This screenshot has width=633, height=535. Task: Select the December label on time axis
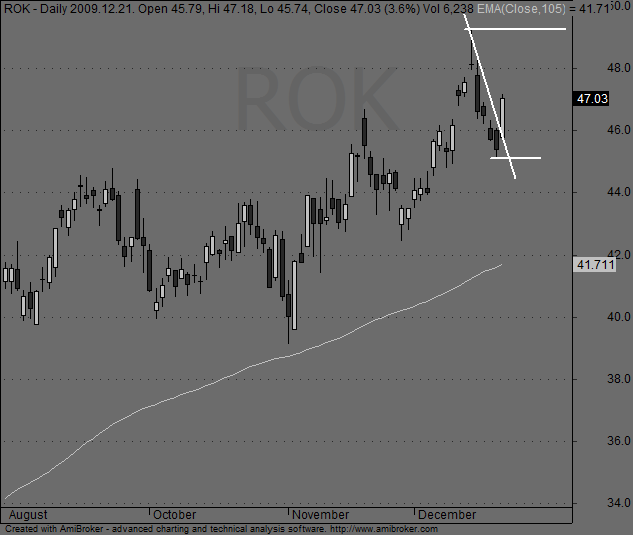[x=447, y=515]
